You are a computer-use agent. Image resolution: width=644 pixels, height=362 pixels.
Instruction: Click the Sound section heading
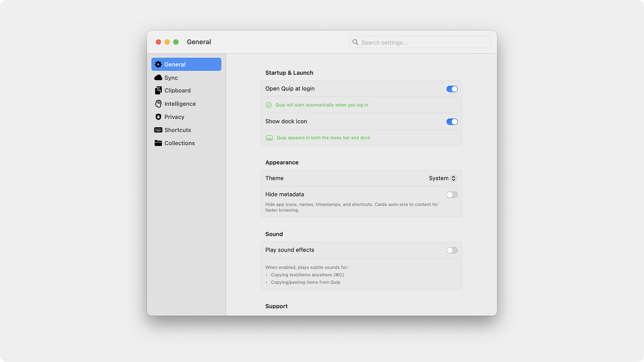pos(274,234)
